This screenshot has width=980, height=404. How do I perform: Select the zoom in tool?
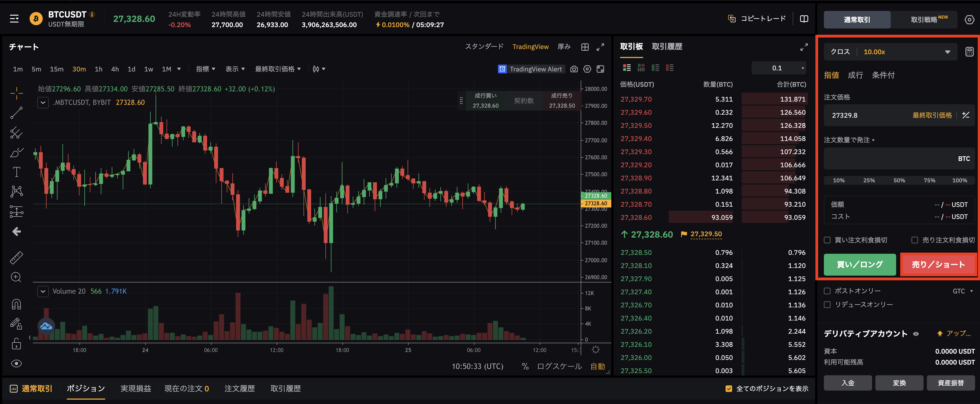click(16, 277)
